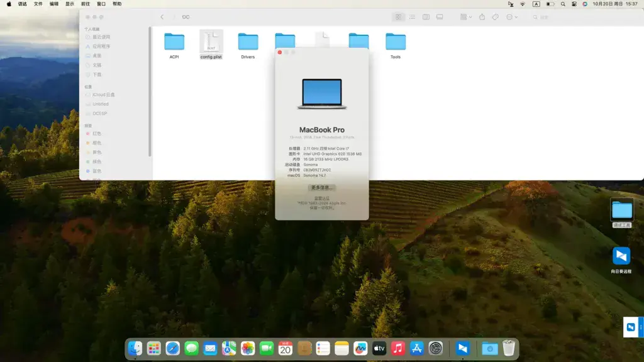Open the 文件 menu
This screenshot has height=362, width=644.
tap(38, 4)
